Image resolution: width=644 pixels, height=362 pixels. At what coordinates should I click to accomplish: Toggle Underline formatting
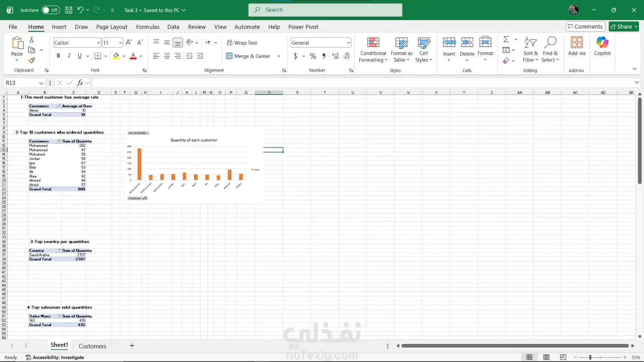click(79, 56)
